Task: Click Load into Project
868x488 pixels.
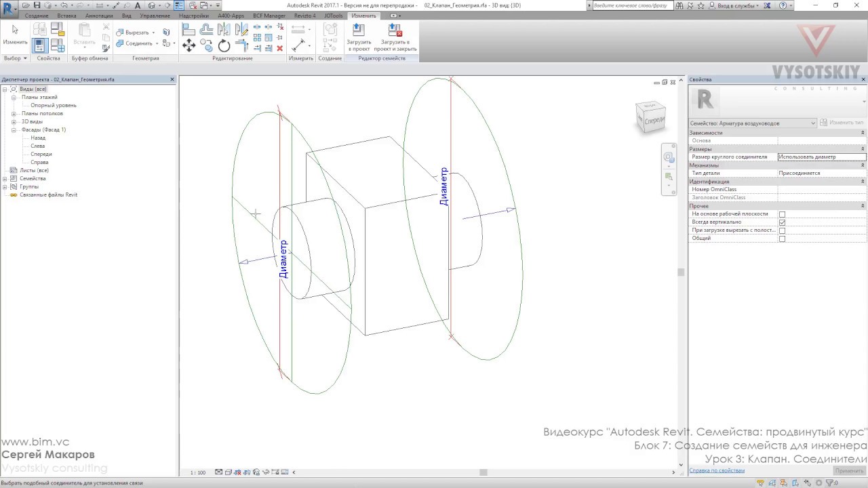Action: pyautogui.click(x=359, y=38)
